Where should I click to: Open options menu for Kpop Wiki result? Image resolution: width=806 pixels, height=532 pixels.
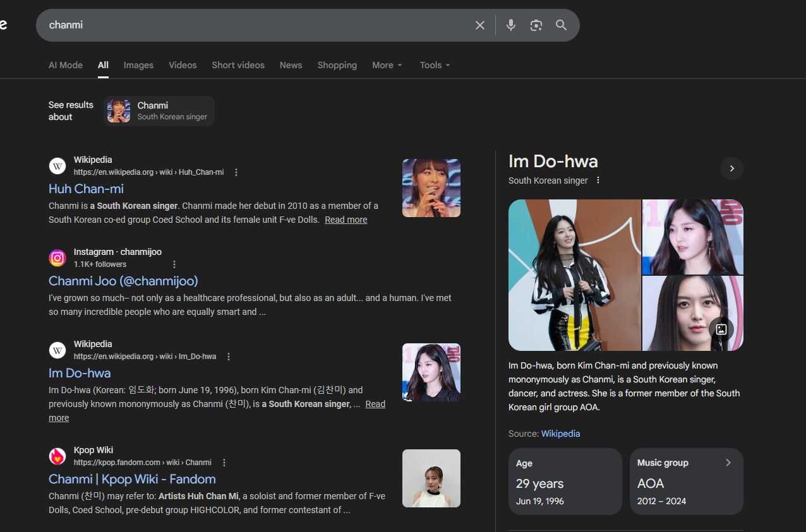224,463
